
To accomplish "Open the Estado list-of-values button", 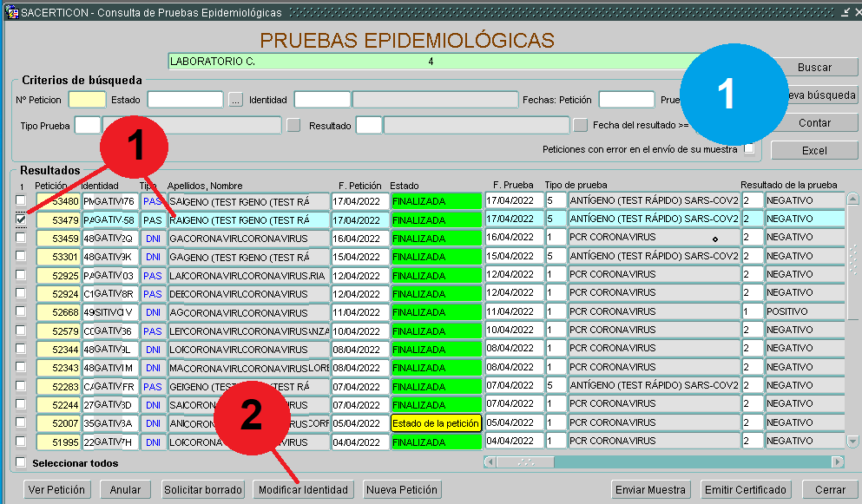I will 235,100.
